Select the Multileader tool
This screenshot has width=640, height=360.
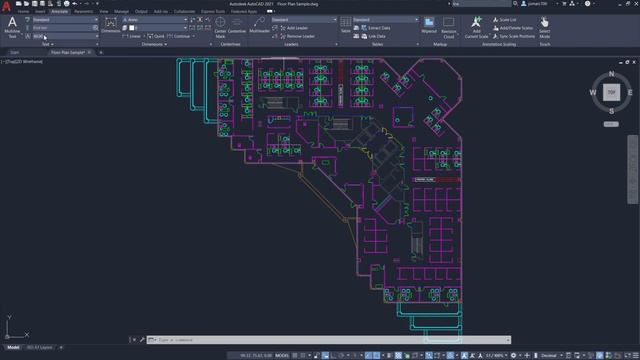click(x=259, y=25)
